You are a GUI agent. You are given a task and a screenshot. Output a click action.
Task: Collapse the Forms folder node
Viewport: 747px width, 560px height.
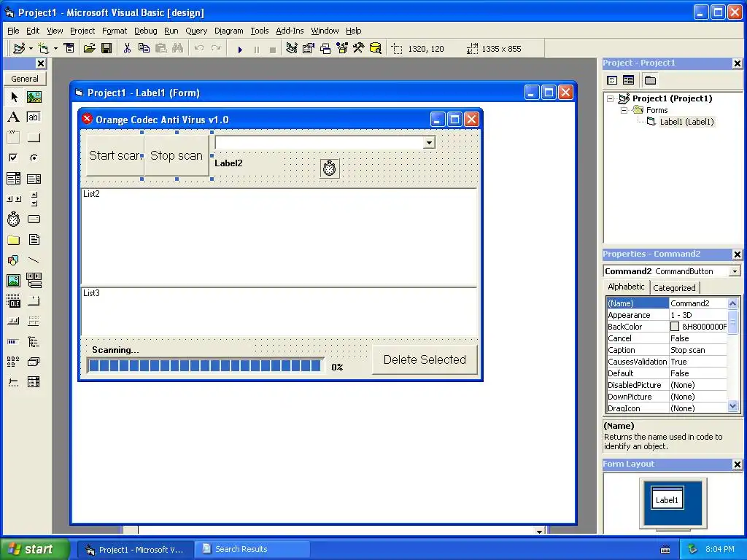[624, 110]
